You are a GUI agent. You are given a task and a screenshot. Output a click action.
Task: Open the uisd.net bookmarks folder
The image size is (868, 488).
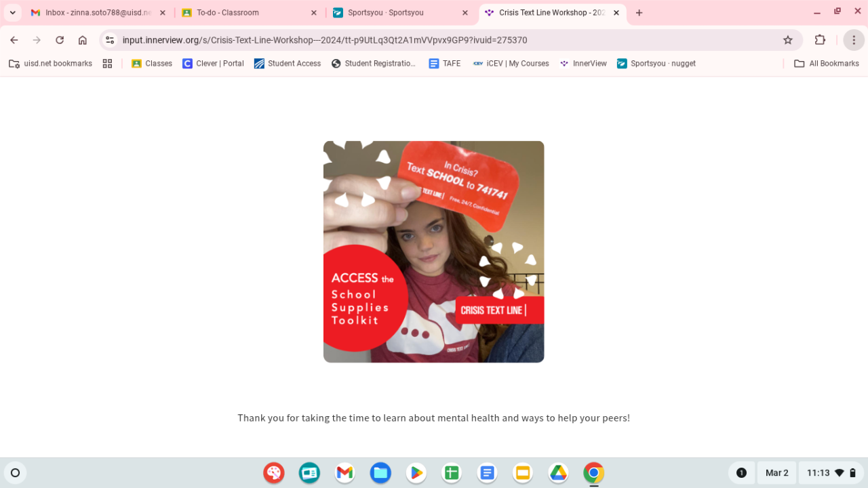(x=50, y=64)
